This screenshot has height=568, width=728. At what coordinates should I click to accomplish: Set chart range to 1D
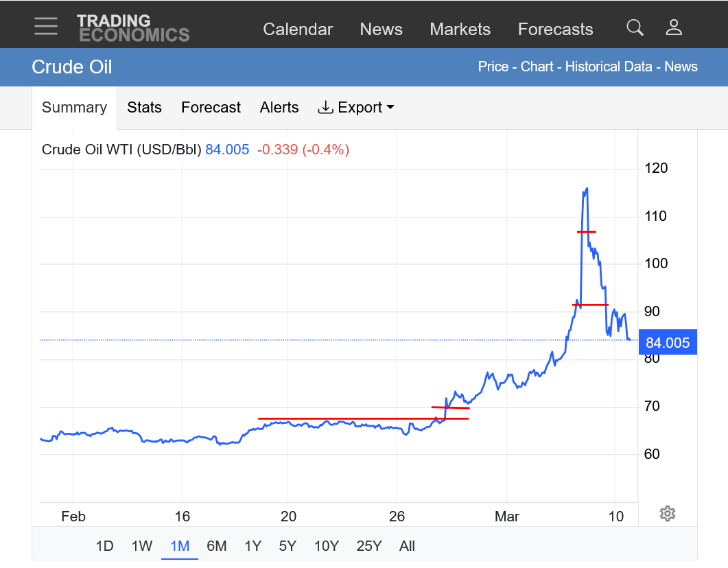(x=104, y=546)
